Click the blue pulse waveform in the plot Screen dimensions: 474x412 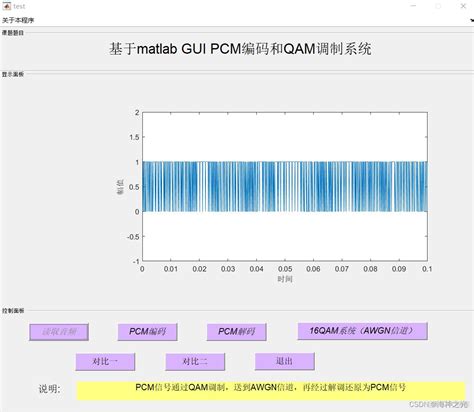pos(285,187)
